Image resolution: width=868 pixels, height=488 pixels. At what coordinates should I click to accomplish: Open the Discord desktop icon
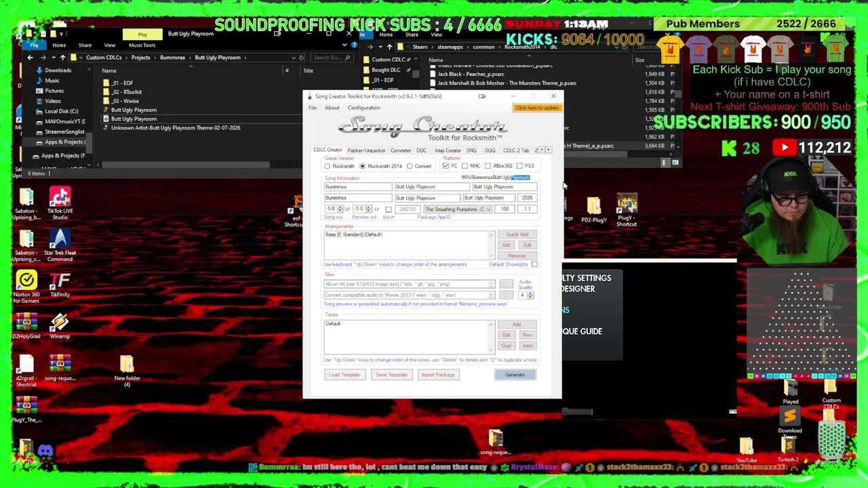45,451
